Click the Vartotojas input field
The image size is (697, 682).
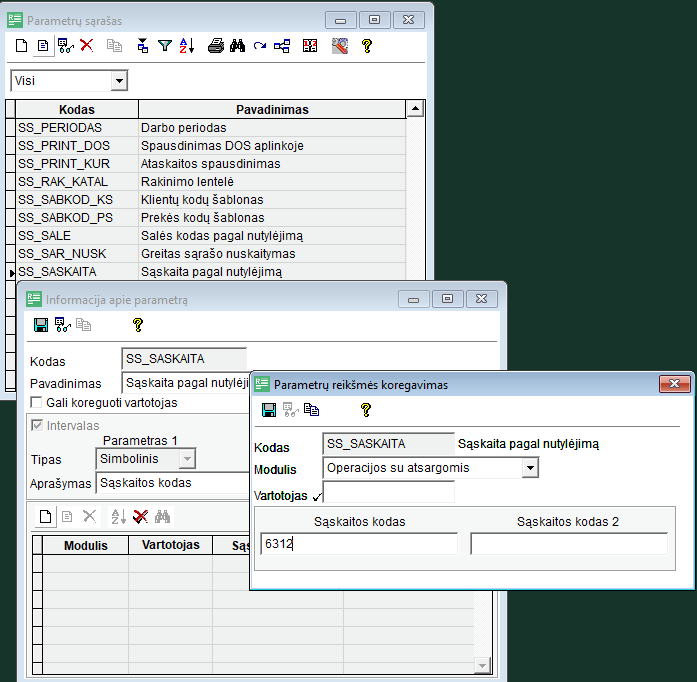[x=389, y=492]
